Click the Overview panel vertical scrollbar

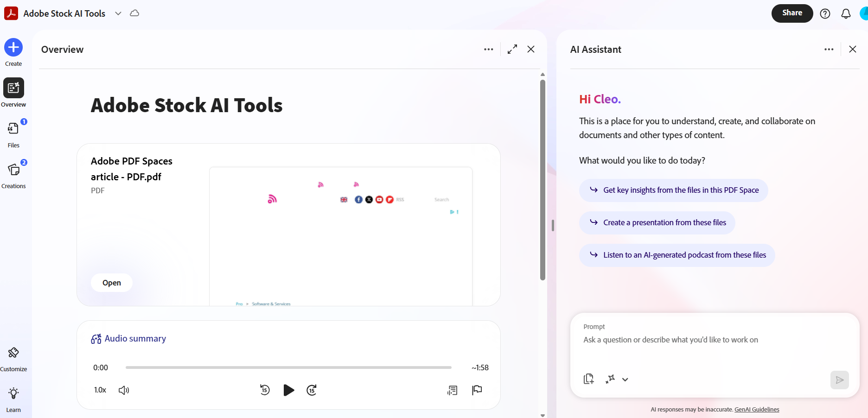[542, 180]
